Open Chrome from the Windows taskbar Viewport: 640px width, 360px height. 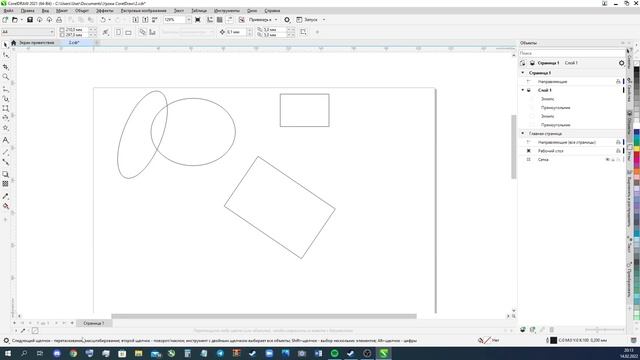point(73,353)
